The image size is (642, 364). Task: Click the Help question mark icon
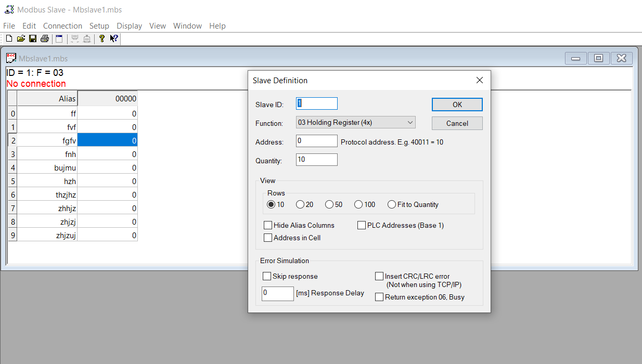pyautogui.click(x=101, y=38)
